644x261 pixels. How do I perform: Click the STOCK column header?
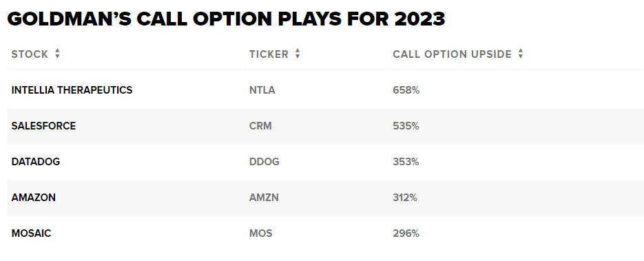pos(30,54)
